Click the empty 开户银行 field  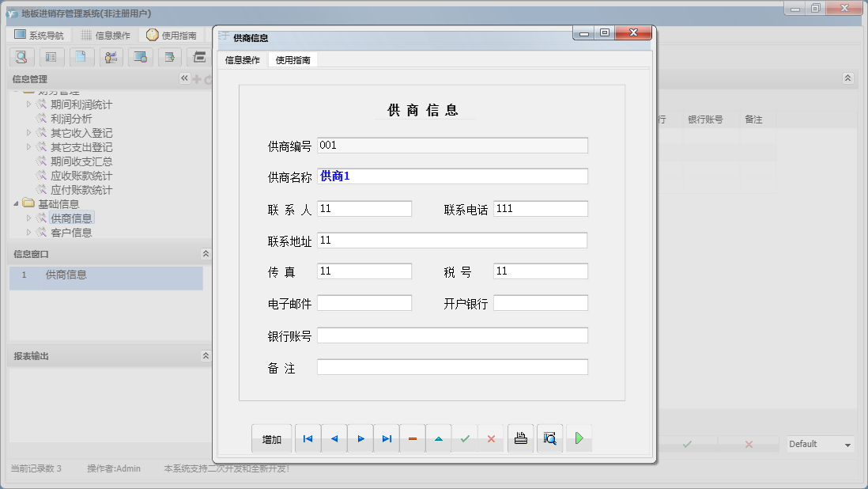pos(540,303)
